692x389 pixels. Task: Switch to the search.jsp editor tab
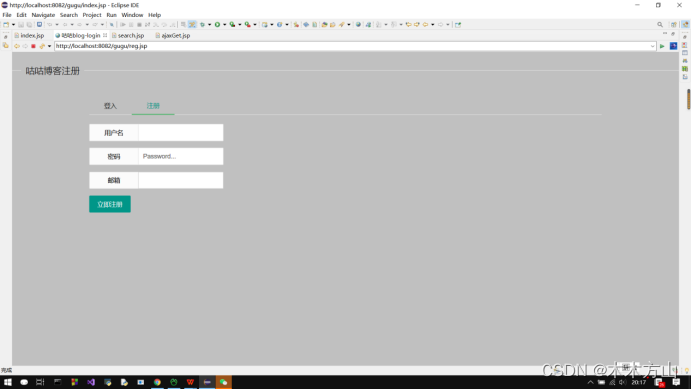[128, 35]
